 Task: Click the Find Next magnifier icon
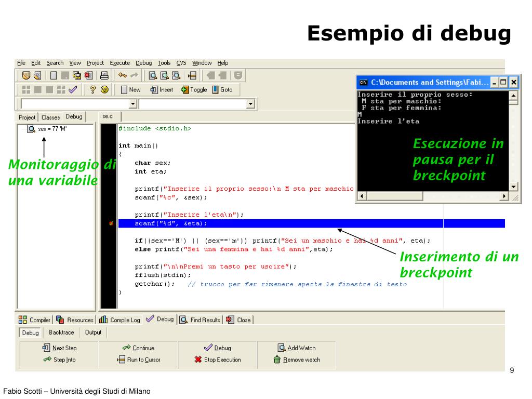coord(176,75)
